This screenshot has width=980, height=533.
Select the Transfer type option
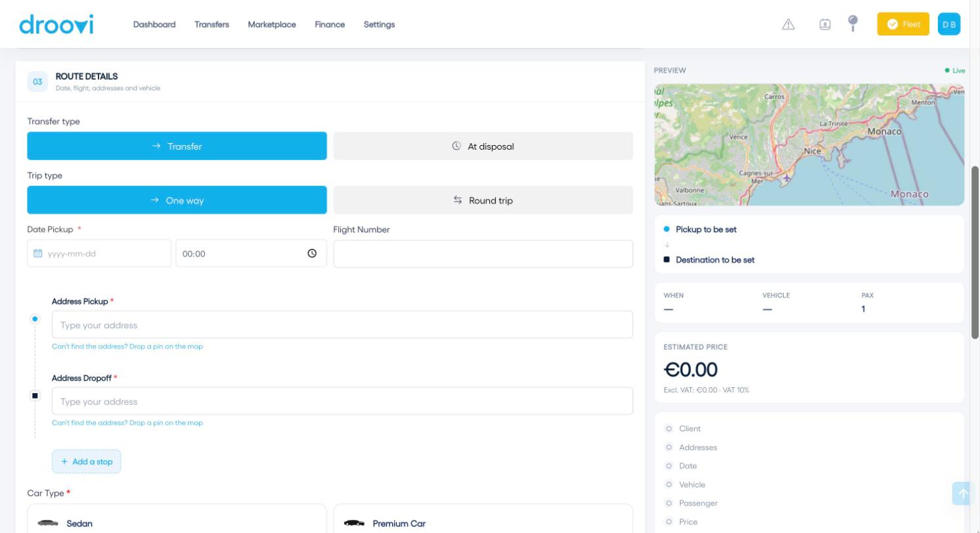coord(177,146)
